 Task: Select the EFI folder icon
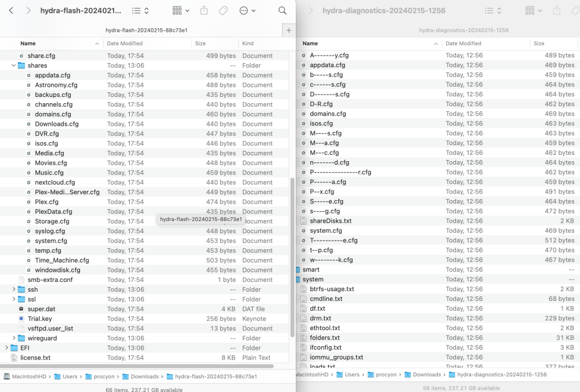(14, 347)
